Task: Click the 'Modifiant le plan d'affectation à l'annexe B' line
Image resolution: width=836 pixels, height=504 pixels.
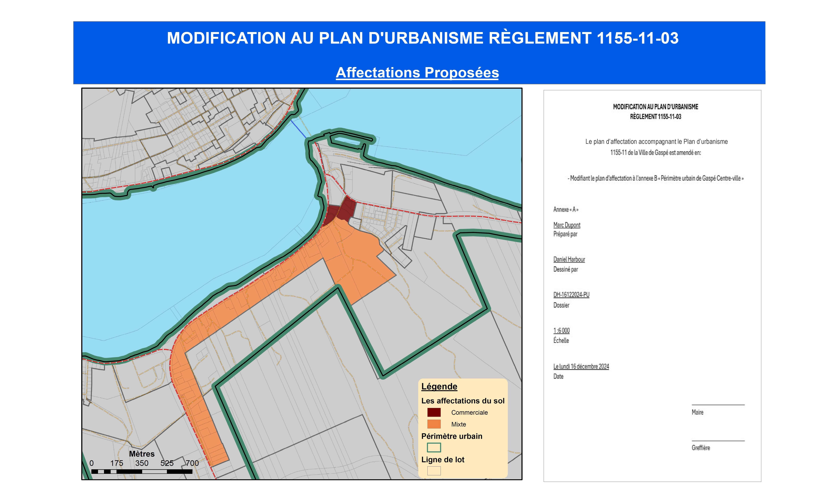Action: (656, 178)
